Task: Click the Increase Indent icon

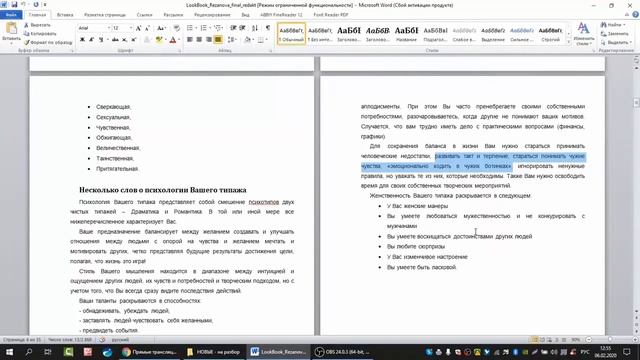Action: 242,28
